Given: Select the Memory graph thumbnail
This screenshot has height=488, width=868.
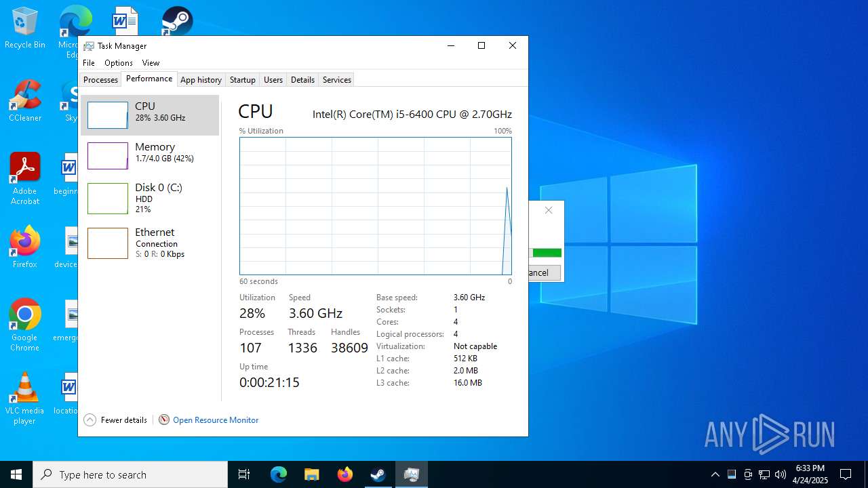Looking at the screenshot, I should 108,156.
